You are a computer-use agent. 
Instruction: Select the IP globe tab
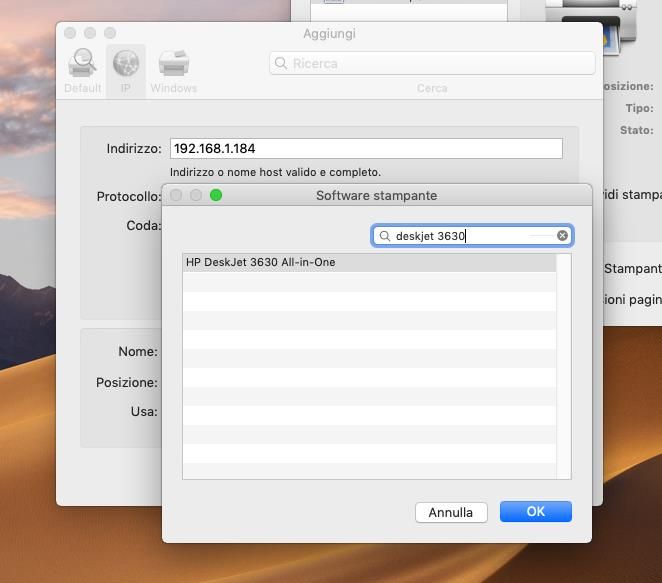click(x=126, y=71)
